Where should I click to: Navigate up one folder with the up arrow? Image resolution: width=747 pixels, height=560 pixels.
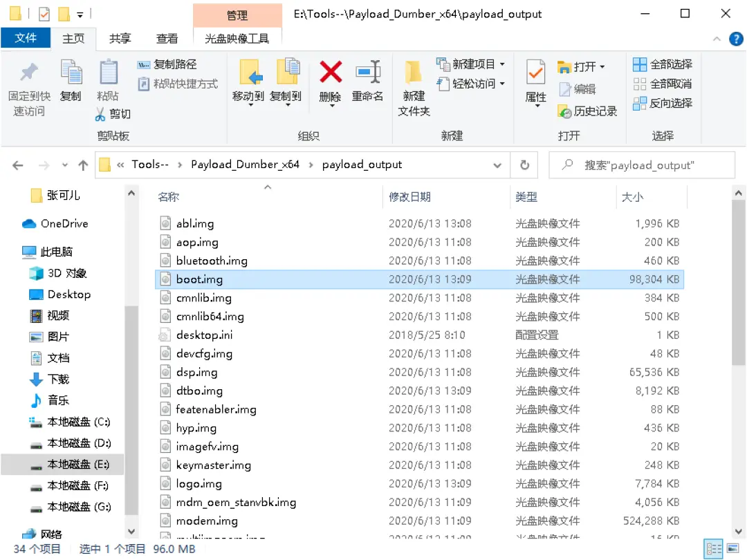(83, 165)
